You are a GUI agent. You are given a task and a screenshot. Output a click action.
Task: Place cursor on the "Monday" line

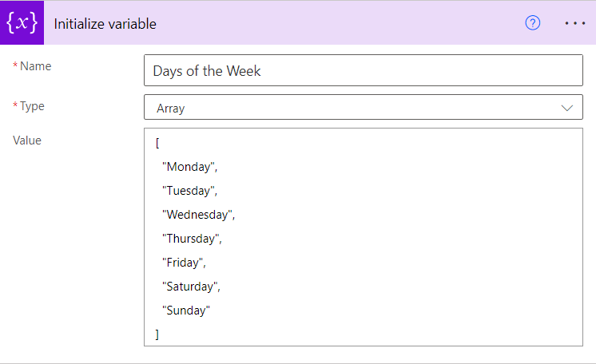189,167
